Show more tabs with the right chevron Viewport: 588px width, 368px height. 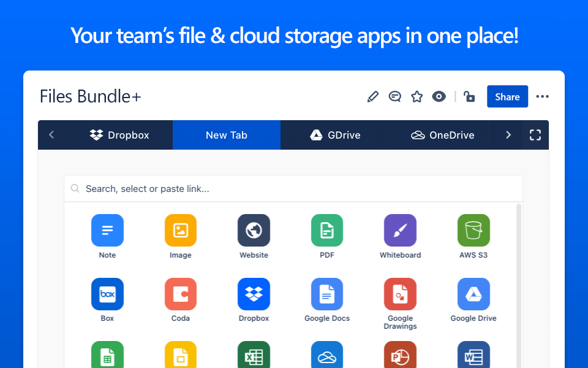[508, 135]
